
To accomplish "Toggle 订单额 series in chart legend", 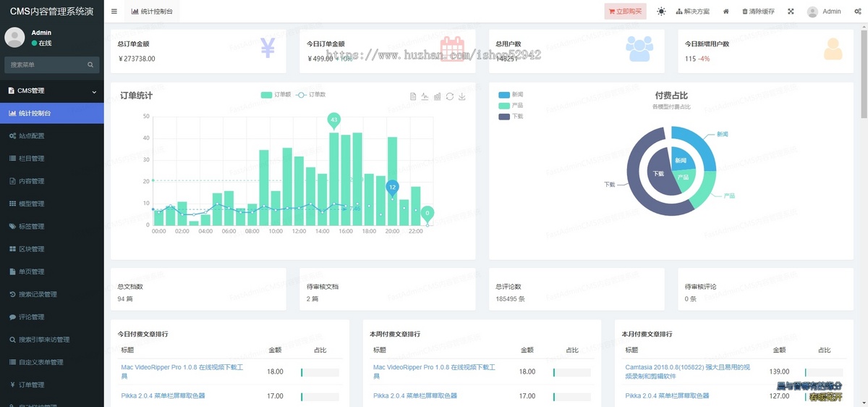I will (x=276, y=95).
